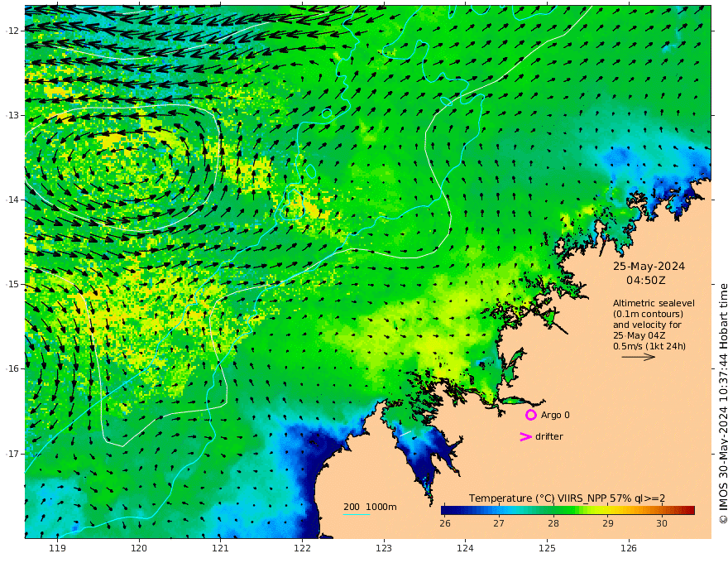This screenshot has width=728, height=563.
Task: Click the 123 longitude axis label
Action: (x=384, y=548)
